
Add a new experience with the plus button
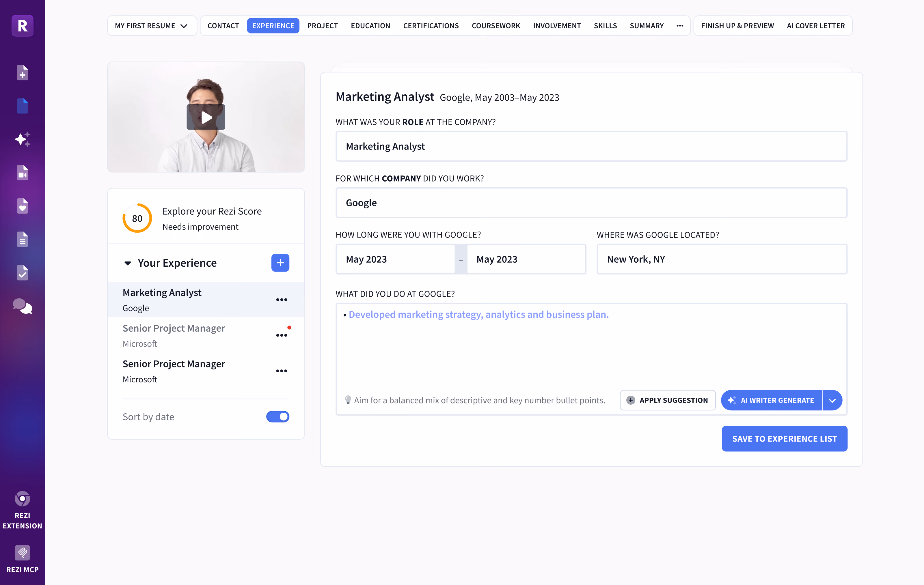point(280,263)
